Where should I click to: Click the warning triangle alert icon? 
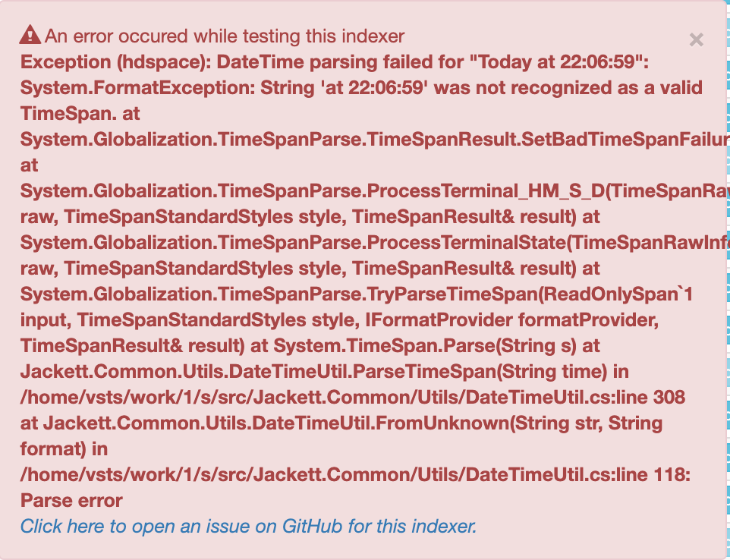coord(29,35)
